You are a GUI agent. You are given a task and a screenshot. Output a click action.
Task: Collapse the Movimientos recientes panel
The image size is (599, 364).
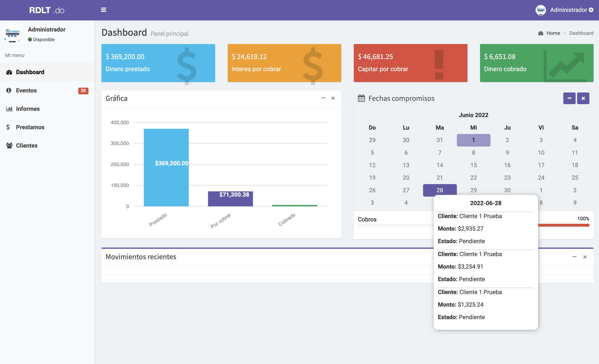[x=574, y=257]
